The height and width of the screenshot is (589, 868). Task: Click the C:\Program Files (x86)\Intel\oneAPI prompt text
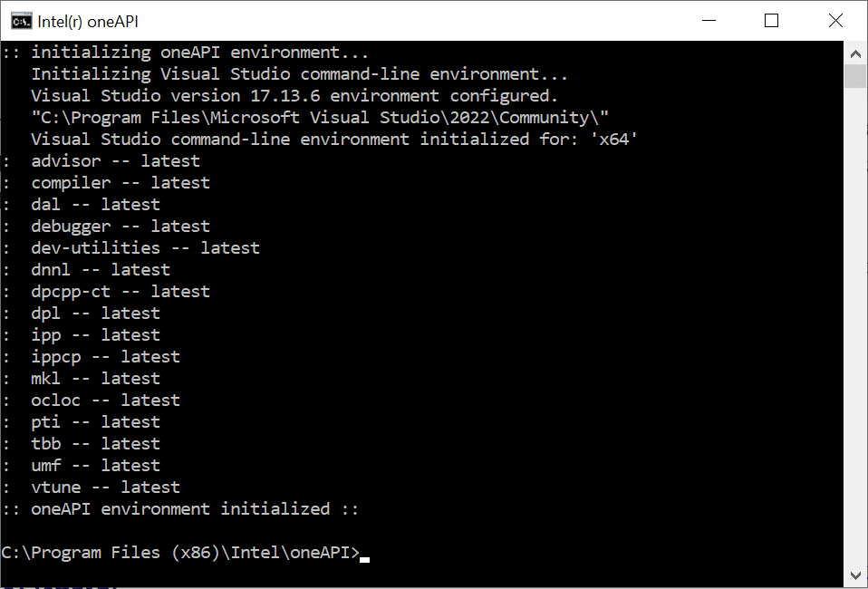(180, 553)
